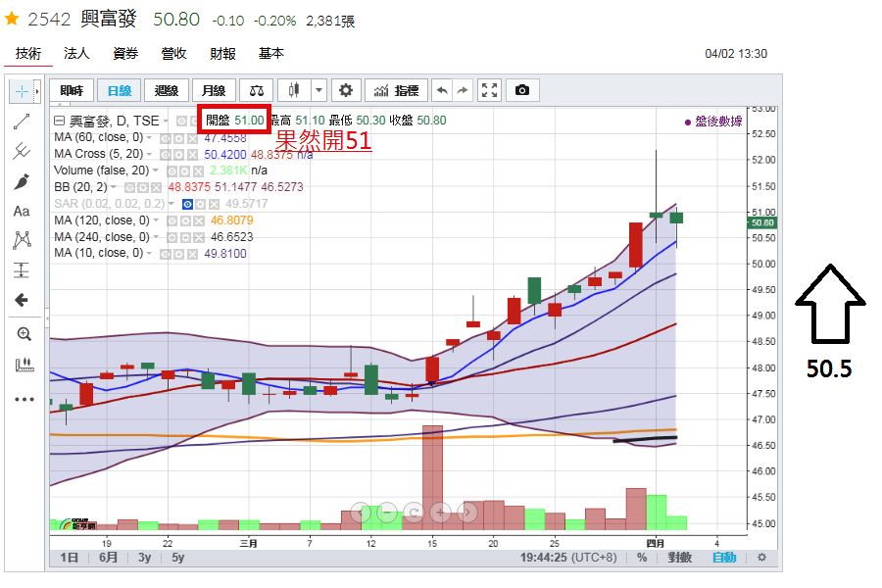This screenshot has width=882, height=588.
Task: Open settings gear for MA (60, close, 0)
Action: pyautogui.click(x=178, y=138)
